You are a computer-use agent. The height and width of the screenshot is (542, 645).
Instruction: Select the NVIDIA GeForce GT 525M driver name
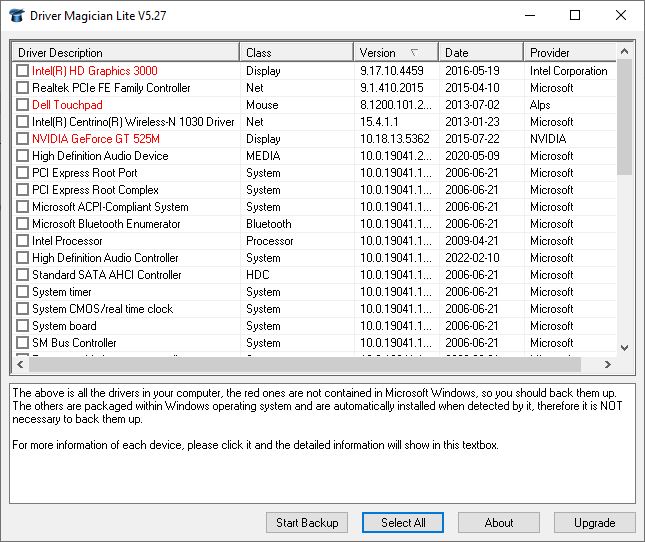96,139
